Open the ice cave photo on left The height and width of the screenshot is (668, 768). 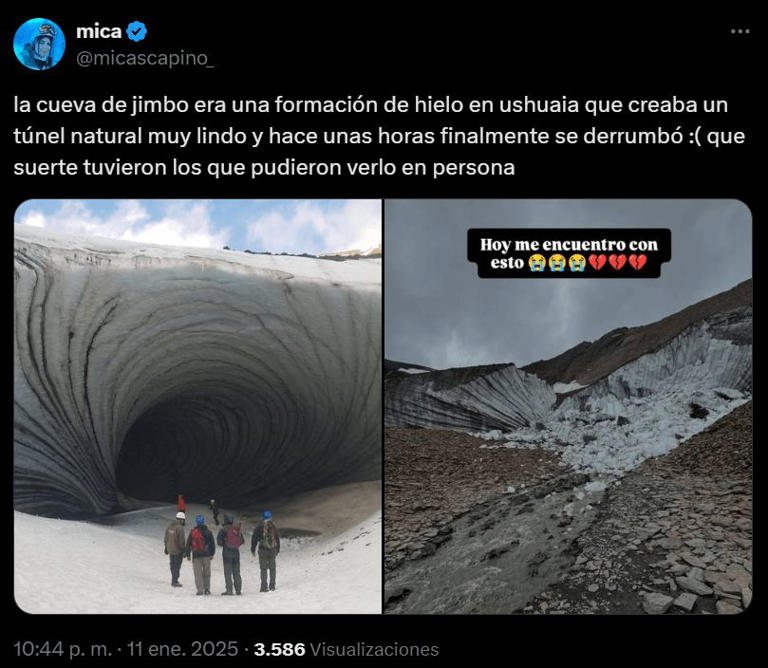click(x=198, y=406)
